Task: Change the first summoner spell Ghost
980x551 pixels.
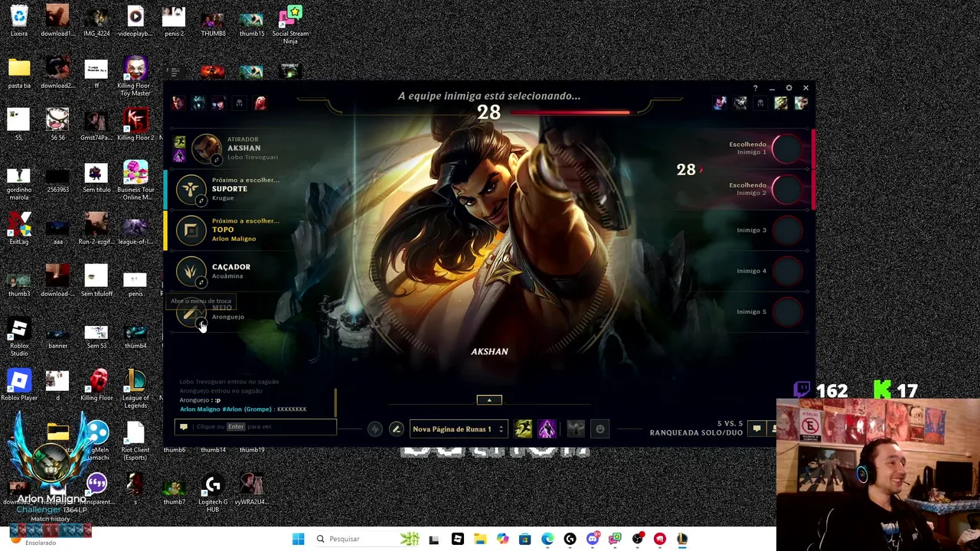Action: pos(523,429)
